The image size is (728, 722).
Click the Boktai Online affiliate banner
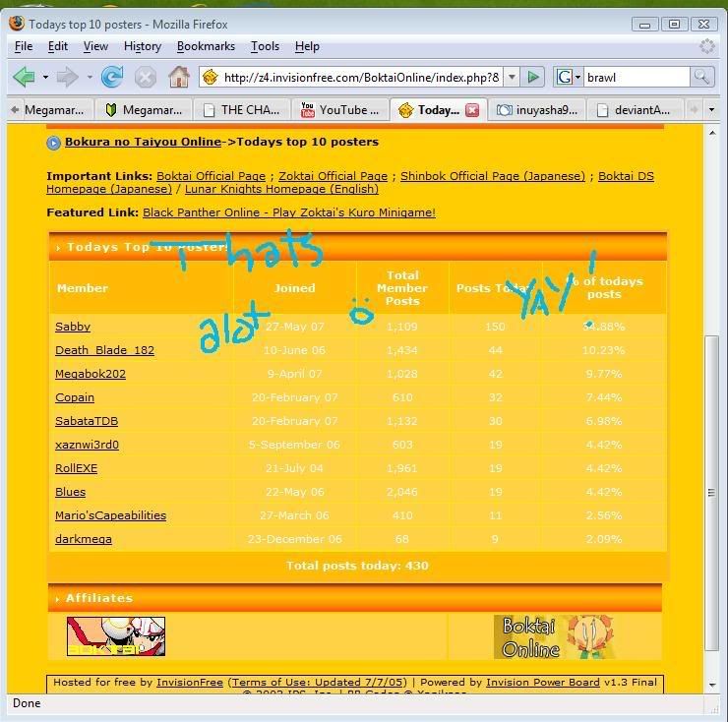tap(556, 636)
